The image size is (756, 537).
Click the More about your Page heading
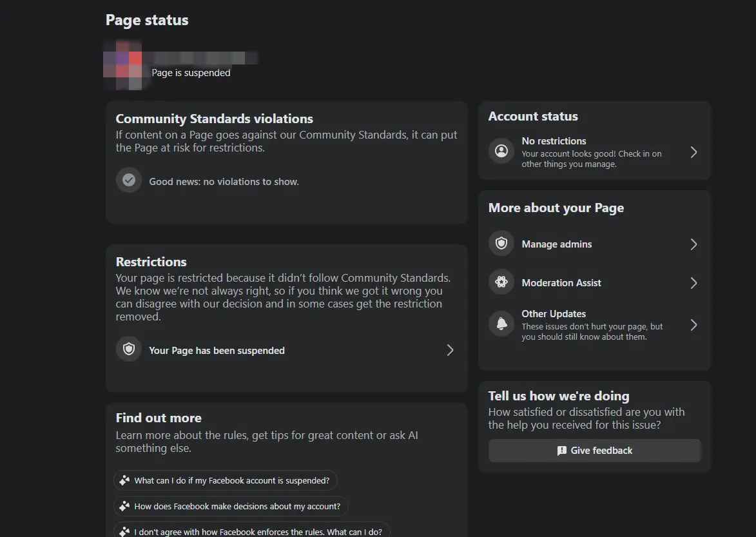pos(556,208)
